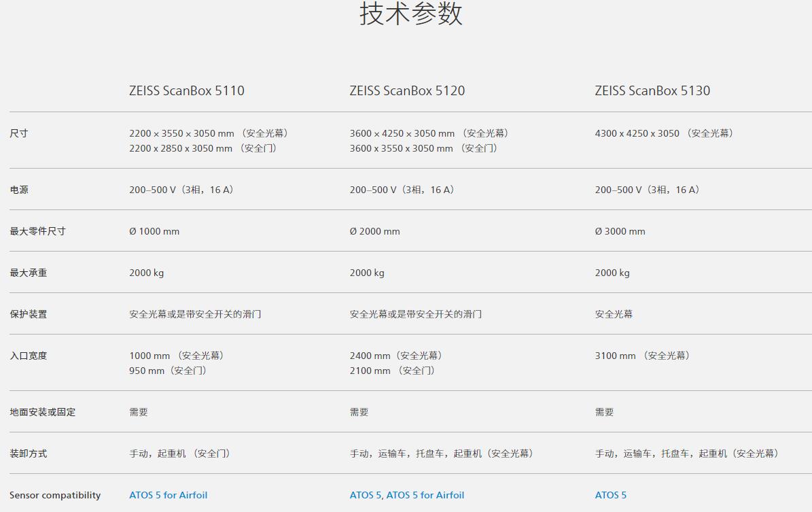
Task: Select 安全光幕或是带安全开关的滑门 under ScanBox 5120
Action: 416,314
